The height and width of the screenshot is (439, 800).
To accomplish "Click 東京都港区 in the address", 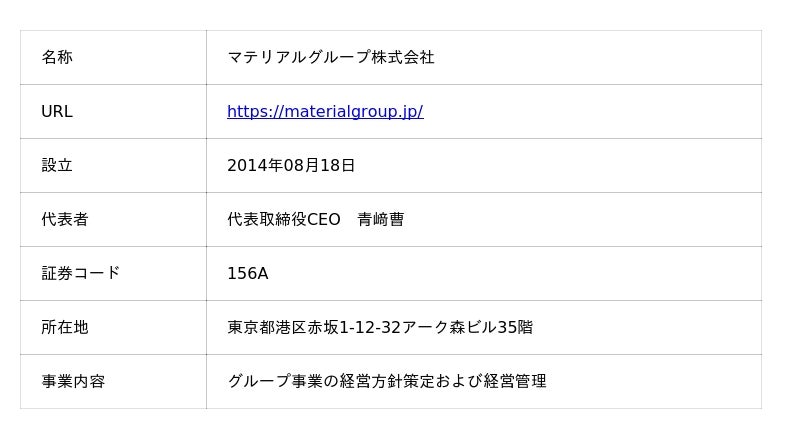I will (x=266, y=327).
